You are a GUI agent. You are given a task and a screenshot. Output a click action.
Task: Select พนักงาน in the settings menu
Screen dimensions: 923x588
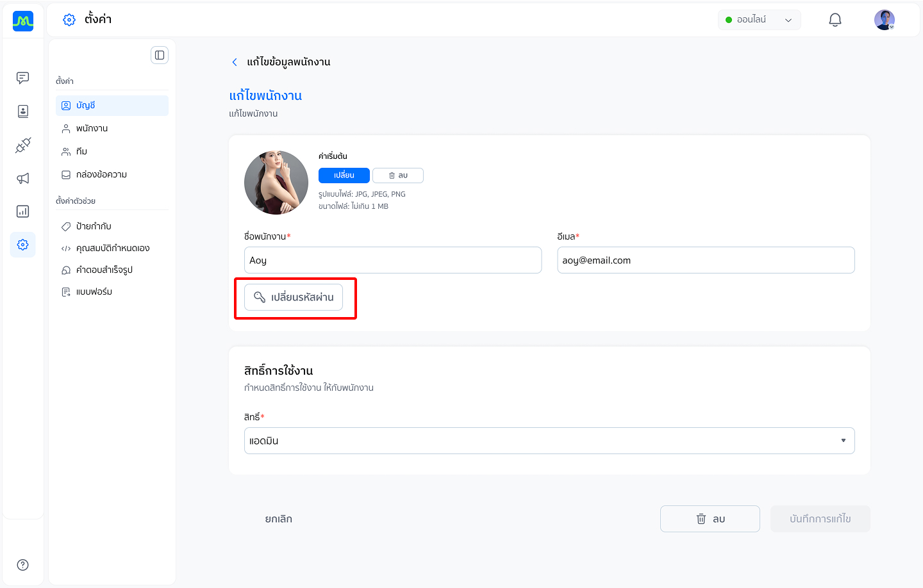[x=112, y=129]
